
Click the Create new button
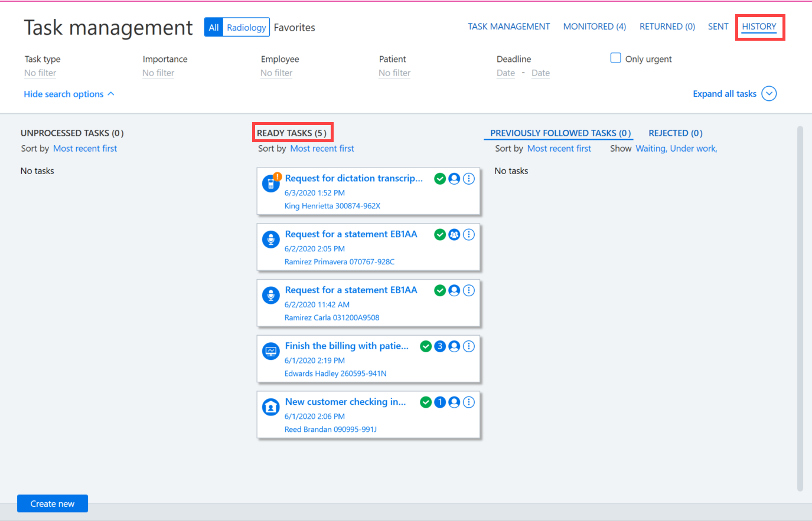(53, 504)
